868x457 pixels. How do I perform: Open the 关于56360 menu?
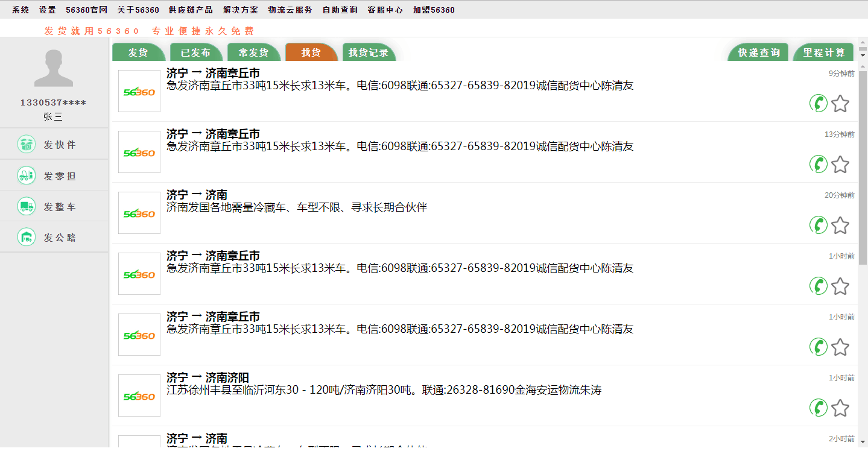click(138, 10)
